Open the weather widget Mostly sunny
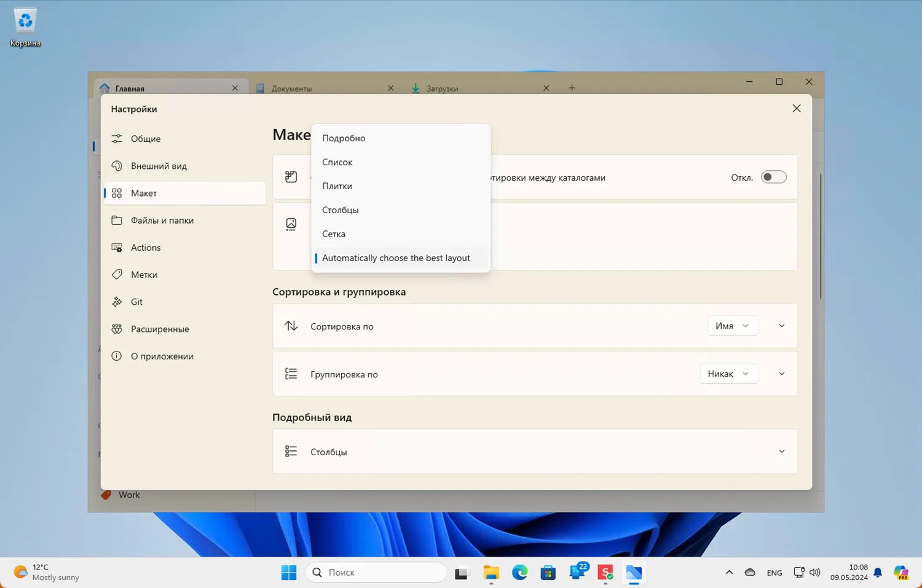Screen dimensions: 922x588 [47, 572]
